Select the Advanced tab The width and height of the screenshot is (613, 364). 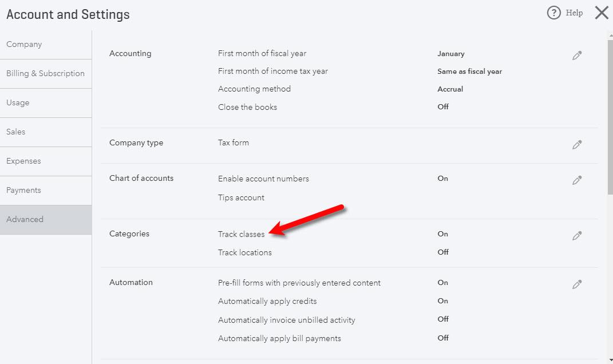tap(46, 220)
